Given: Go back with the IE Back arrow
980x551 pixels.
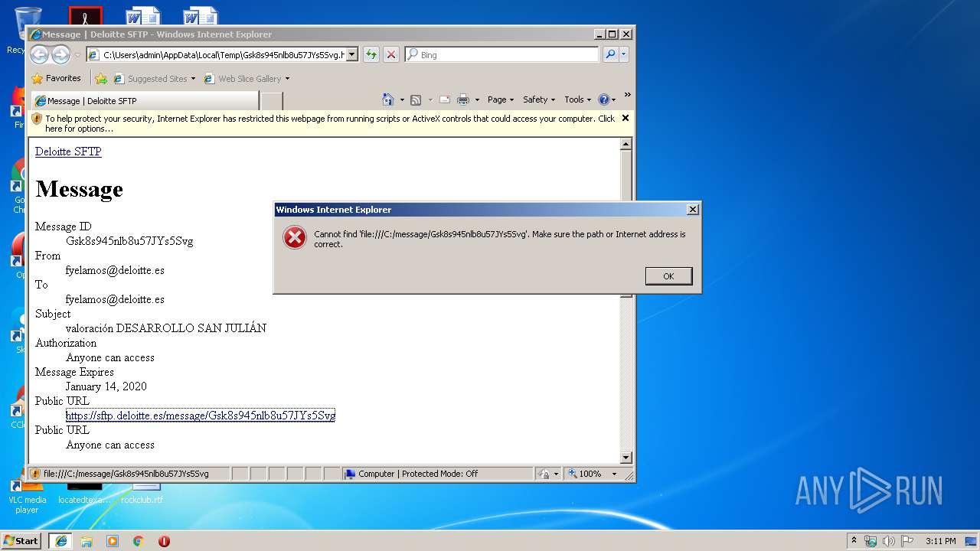Looking at the screenshot, I should coord(39,54).
